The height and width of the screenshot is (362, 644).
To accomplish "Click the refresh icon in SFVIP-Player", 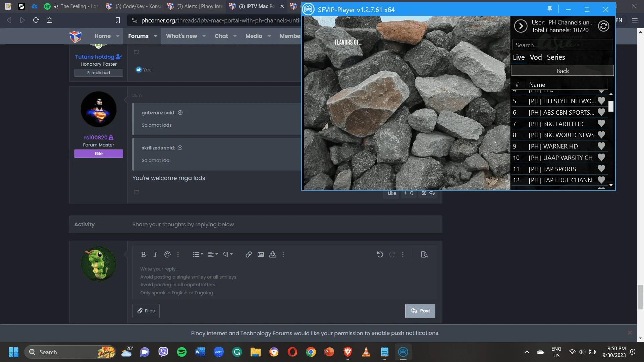I will tap(603, 26).
